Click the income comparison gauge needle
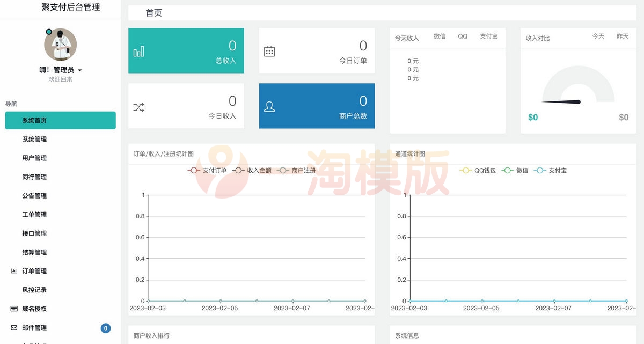Image resolution: width=644 pixels, height=344 pixels. tap(562, 101)
